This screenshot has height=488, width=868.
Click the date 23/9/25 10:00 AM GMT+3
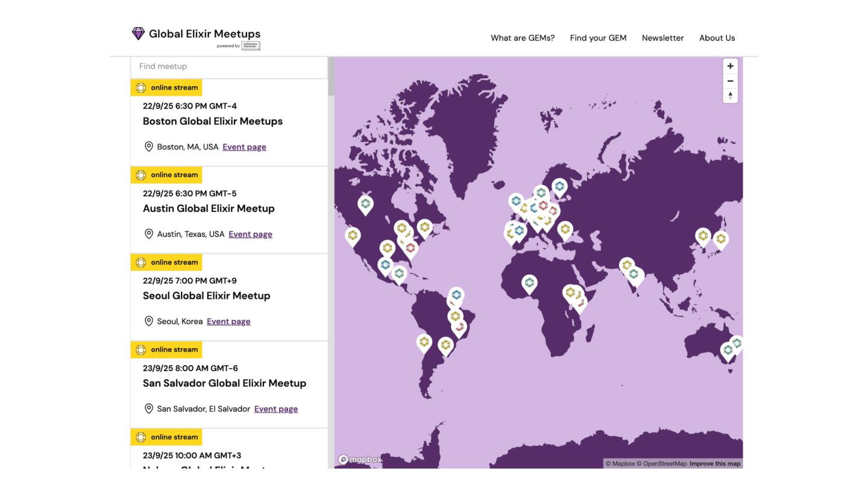click(x=192, y=455)
